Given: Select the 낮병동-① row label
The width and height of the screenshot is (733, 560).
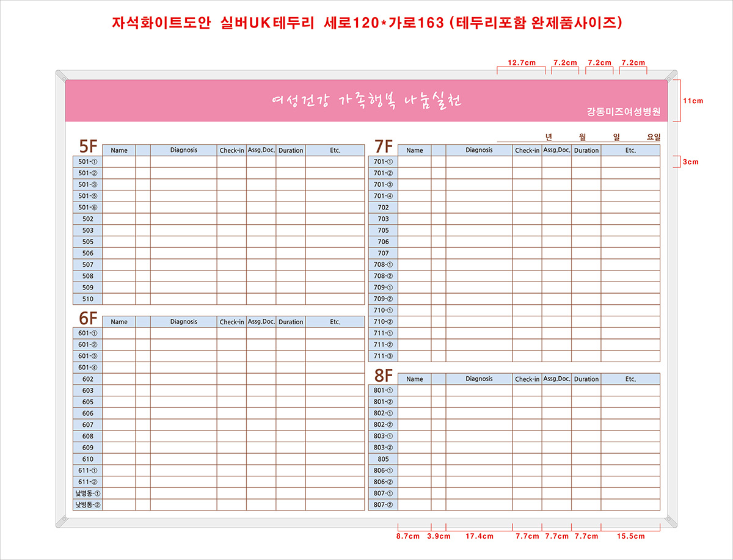Looking at the screenshot, I should coord(88,493).
